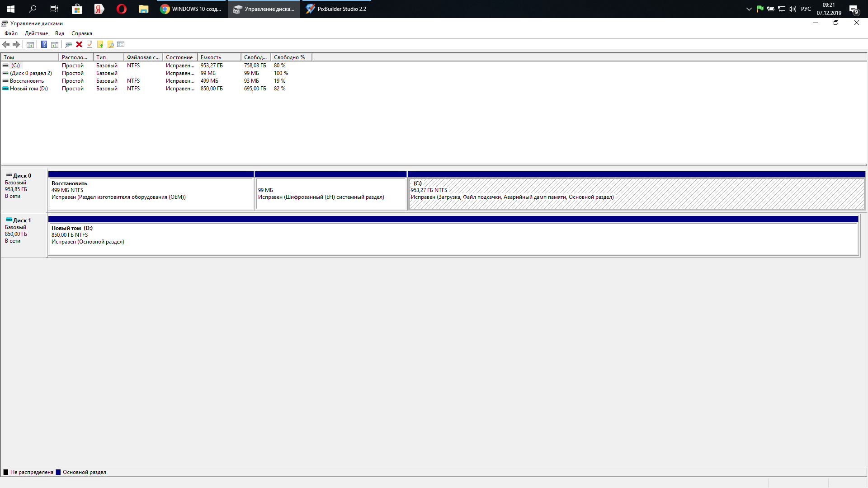Click Не распределена legend indicator
Viewport: 868px width, 488px height.
click(7, 471)
